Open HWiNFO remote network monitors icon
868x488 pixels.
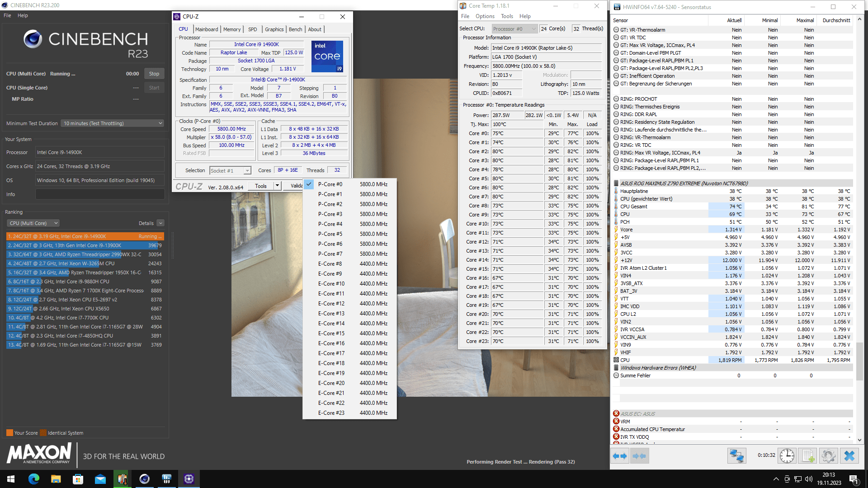tap(736, 456)
